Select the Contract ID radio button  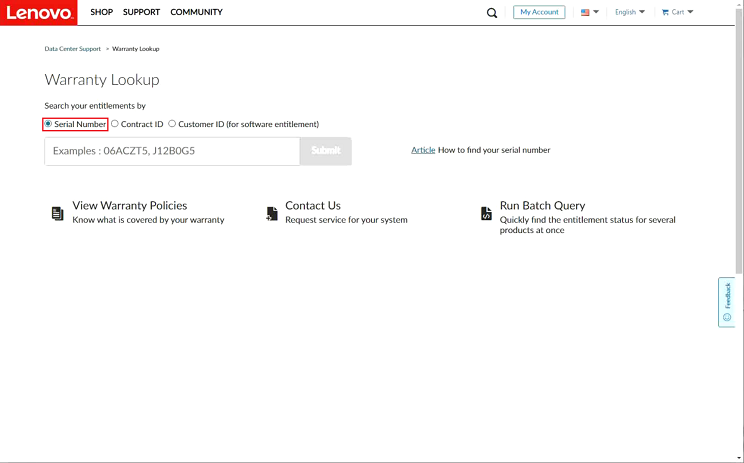pyautogui.click(x=115, y=124)
